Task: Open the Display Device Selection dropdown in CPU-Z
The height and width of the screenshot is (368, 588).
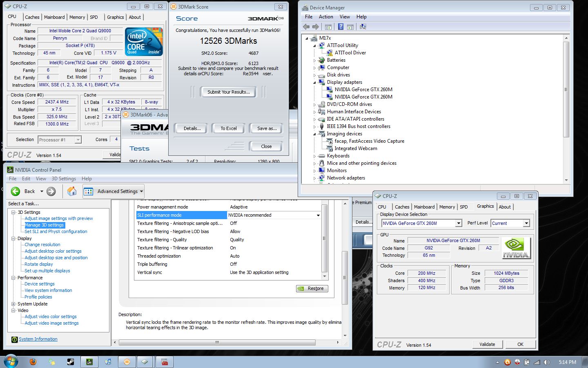Action: (459, 223)
